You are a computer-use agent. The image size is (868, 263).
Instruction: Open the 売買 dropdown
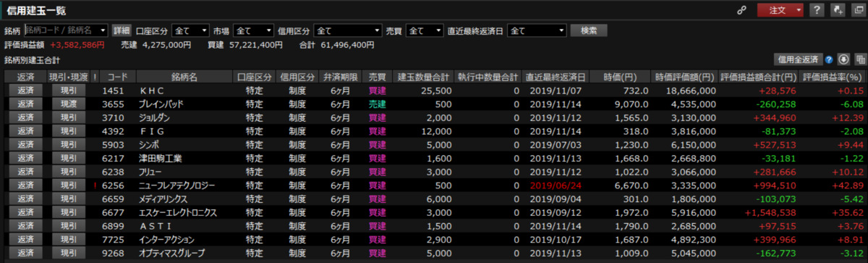[424, 30]
